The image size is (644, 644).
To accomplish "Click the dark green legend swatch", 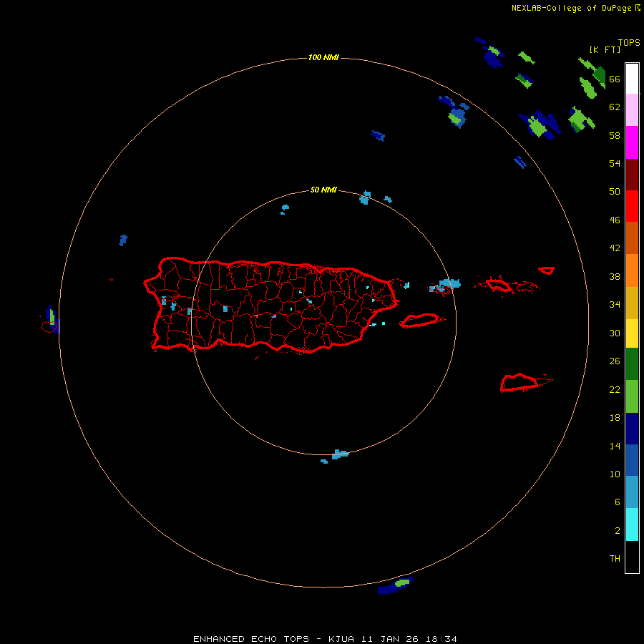I will tap(632, 364).
